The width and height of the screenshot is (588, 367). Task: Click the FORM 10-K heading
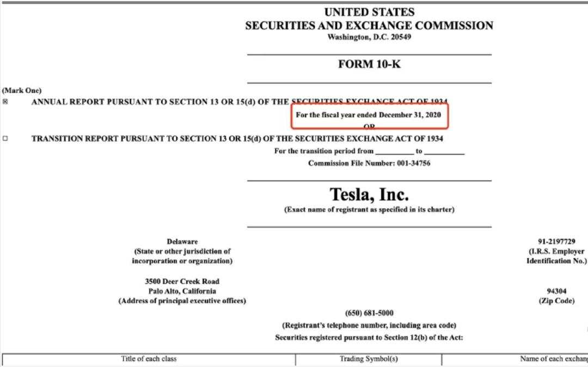[x=369, y=64]
